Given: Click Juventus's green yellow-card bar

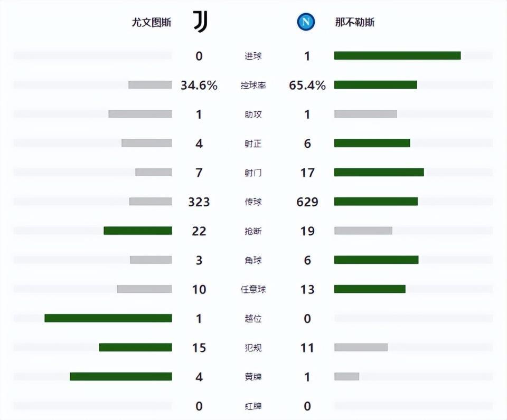Looking at the screenshot, I should [121, 377].
